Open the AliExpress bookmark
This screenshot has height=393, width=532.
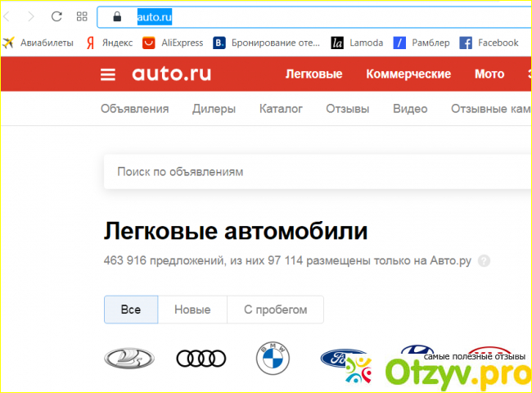click(173, 43)
